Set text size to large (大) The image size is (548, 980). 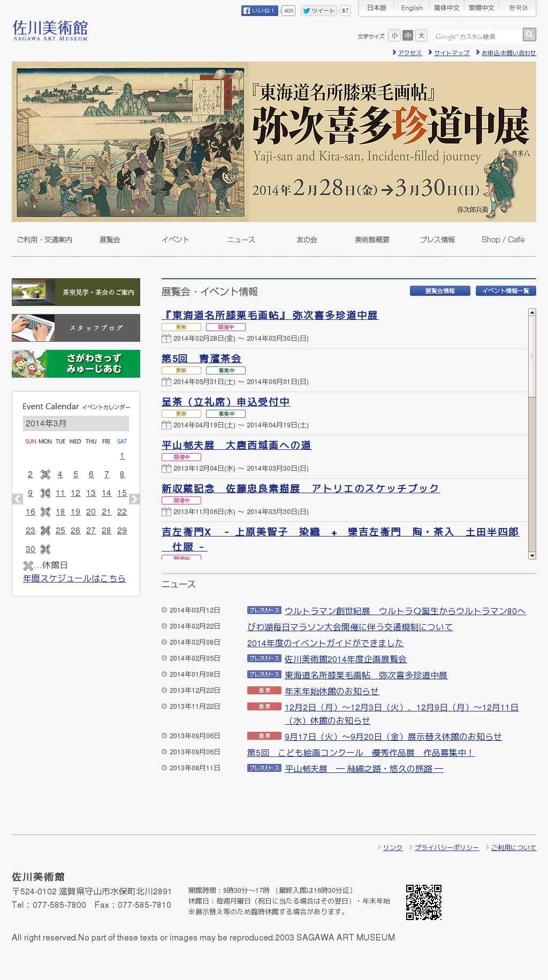tap(421, 36)
